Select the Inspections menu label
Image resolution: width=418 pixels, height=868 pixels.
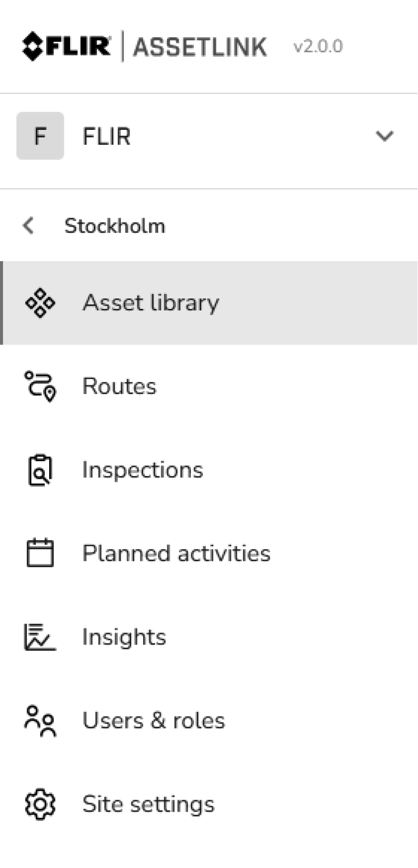tap(143, 470)
